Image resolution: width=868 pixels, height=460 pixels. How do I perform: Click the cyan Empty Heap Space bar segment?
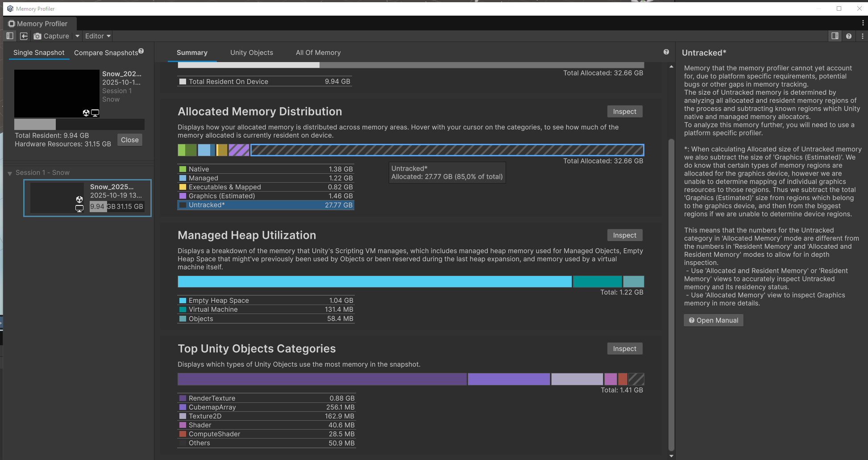pyautogui.click(x=374, y=282)
